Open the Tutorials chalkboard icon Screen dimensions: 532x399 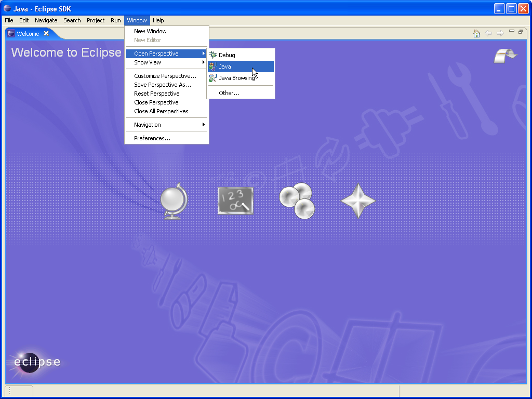pyautogui.click(x=235, y=201)
